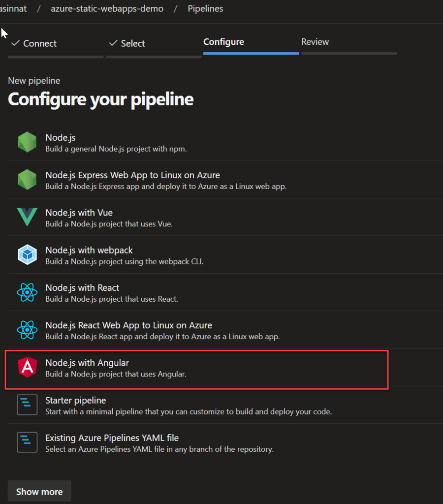Show more pipeline templates
This screenshot has width=443, height=504.
point(39,492)
